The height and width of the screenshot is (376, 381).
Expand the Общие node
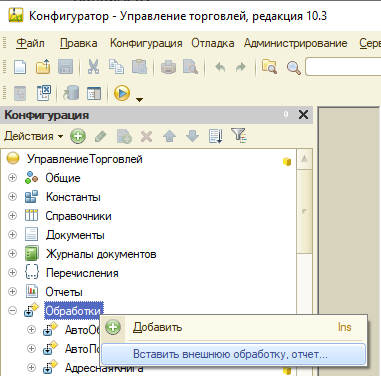12,178
